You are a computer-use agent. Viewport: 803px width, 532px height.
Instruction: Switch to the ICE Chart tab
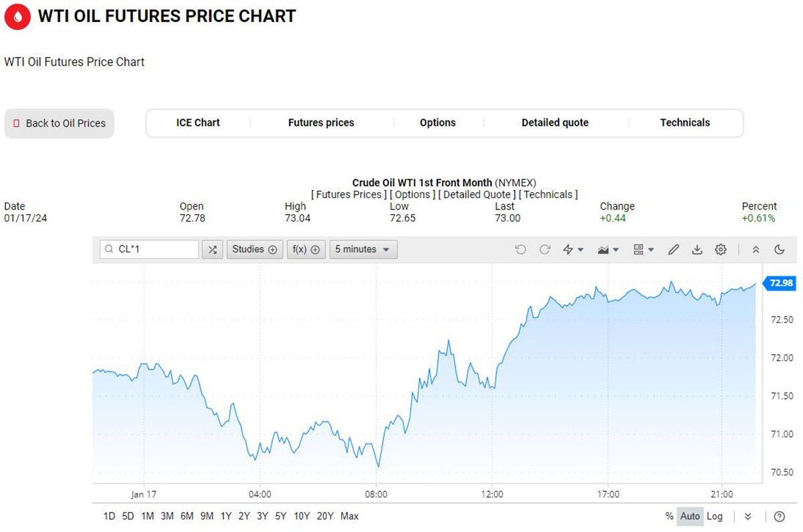point(198,123)
